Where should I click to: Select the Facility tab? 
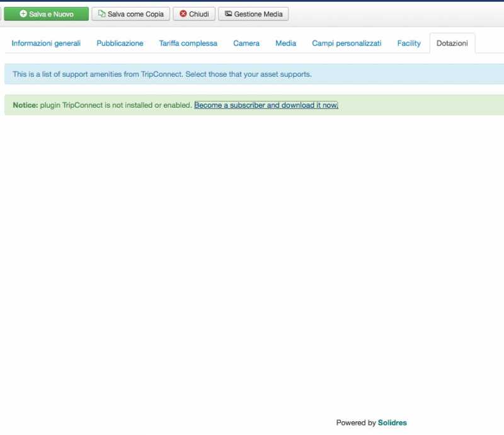point(409,43)
